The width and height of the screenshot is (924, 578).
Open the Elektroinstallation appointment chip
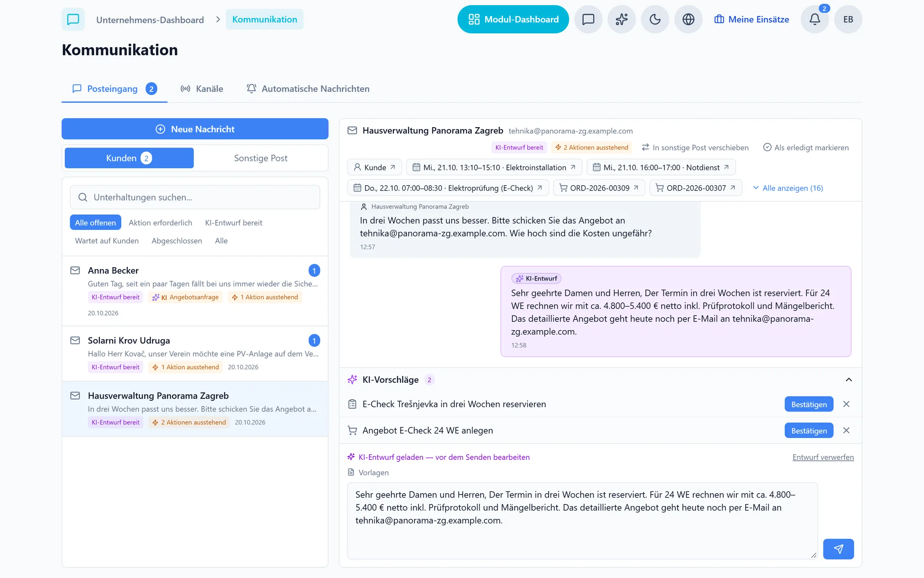[494, 167]
